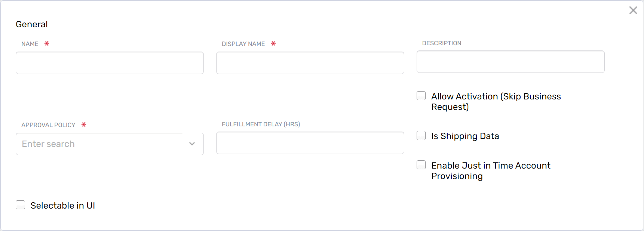Open the Approval Policy dropdown
This screenshot has height=231, width=644.
click(x=110, y=144)
